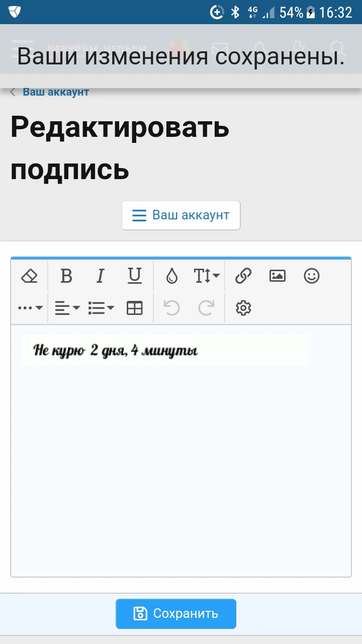Viewport: 362px width, 644px height.
Task: Open the Ваш аккаунт menu button
Action: (181, 215)
